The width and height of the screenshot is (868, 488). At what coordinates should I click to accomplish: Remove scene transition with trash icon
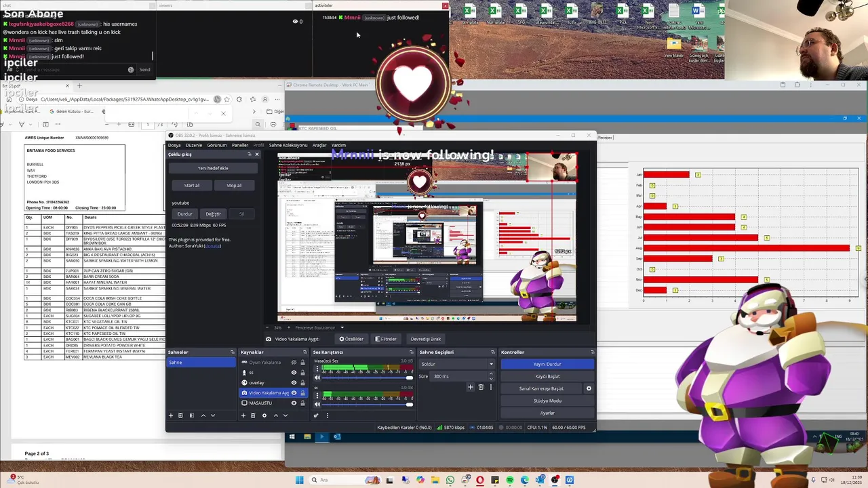[481, 387]
